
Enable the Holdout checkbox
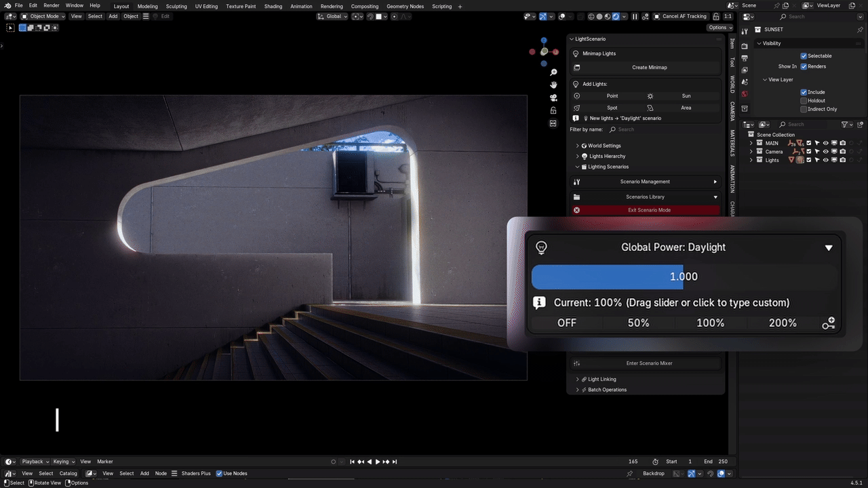[x=804, y=100]
